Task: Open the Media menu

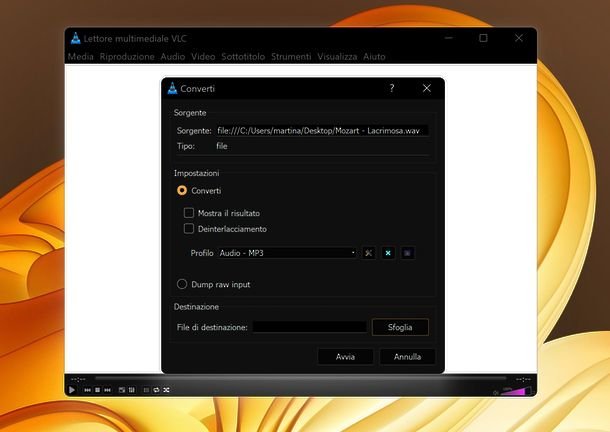Action: pos(81,57)
